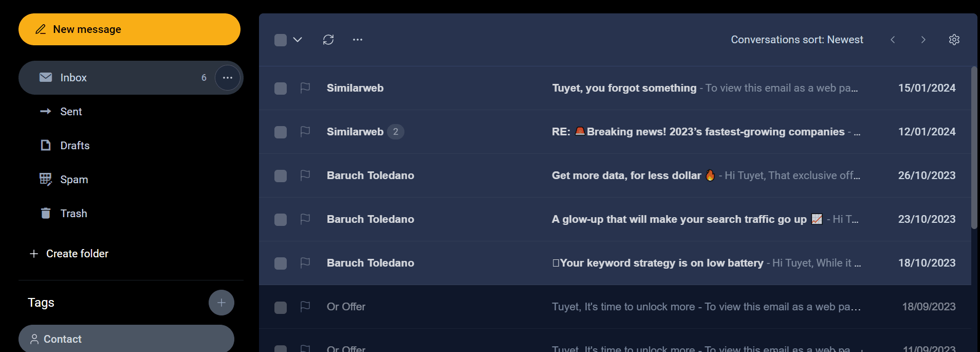Click the refresh mailbox icon
This screenshot has height=352, width=980.
328,40
